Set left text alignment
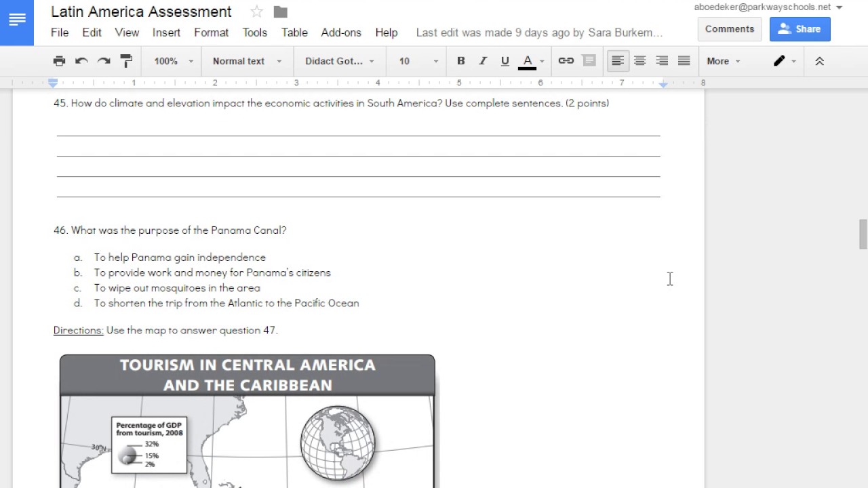The width and height of the screenshot is (868, 488). 618,61
